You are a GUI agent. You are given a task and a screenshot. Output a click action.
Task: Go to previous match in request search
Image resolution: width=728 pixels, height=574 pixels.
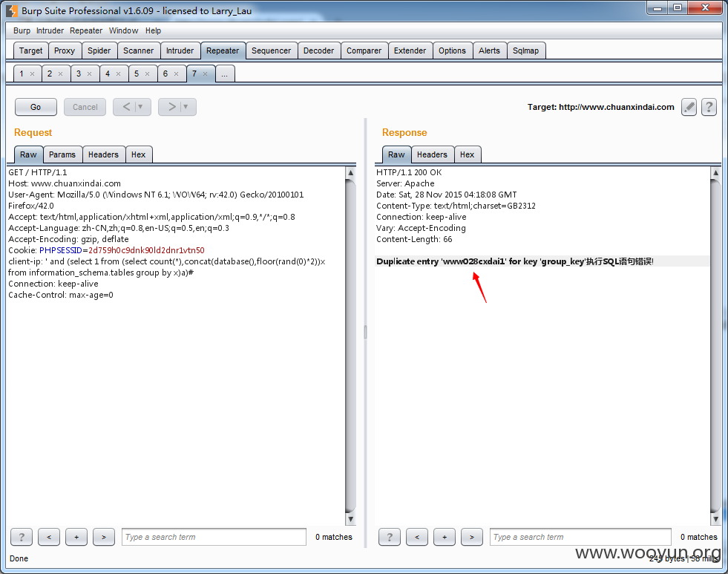(49, 537)
